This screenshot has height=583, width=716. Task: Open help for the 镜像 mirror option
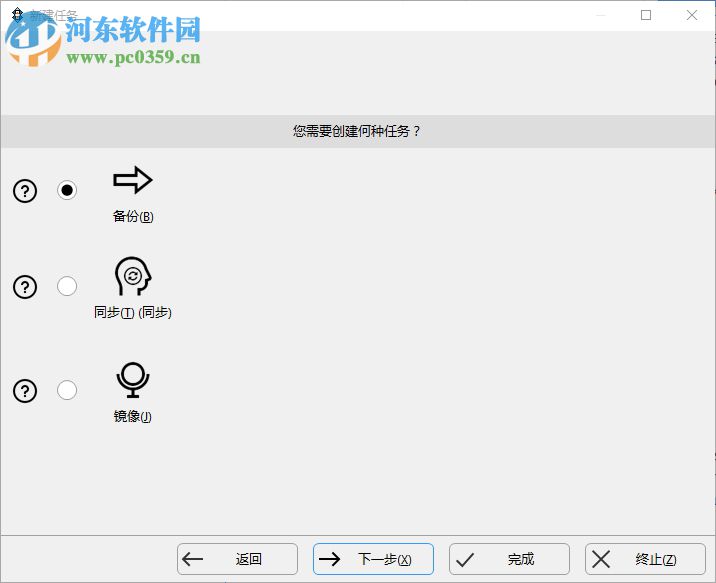[25, 391]
